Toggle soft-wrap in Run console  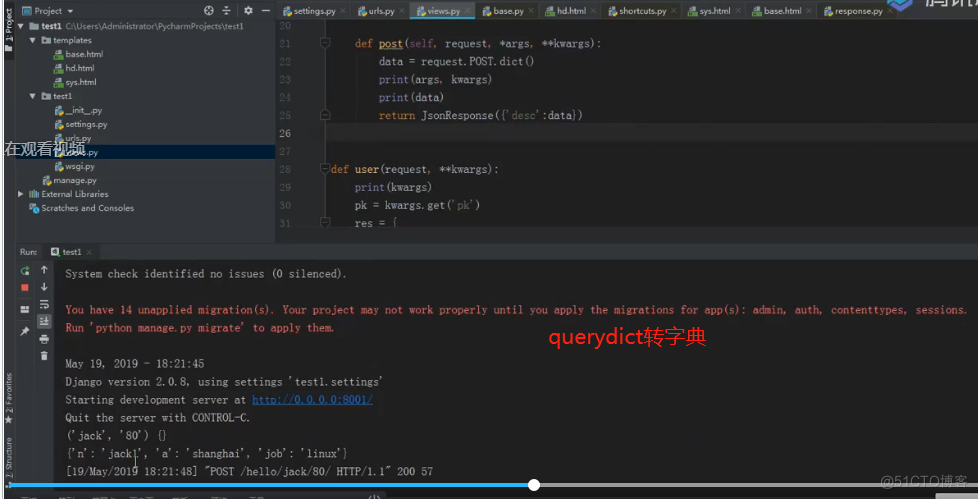(x=44, y=304)
